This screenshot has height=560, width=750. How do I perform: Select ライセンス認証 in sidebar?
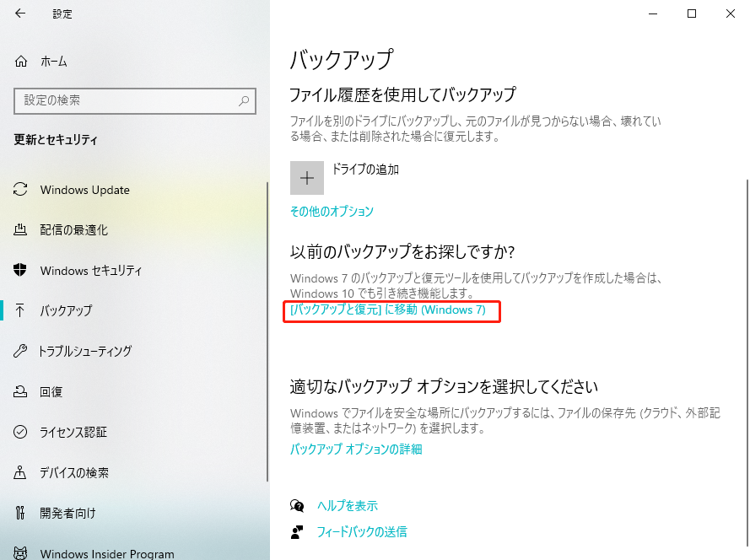tap(73, 433)
